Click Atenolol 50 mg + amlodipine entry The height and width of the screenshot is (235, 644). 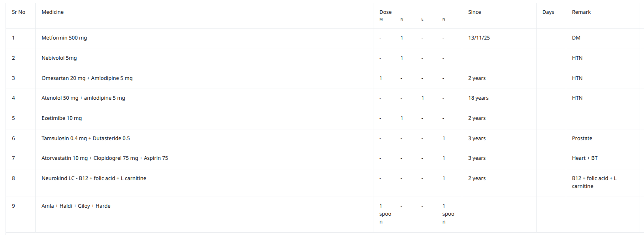pyautogui.click(x=83, y=98)
